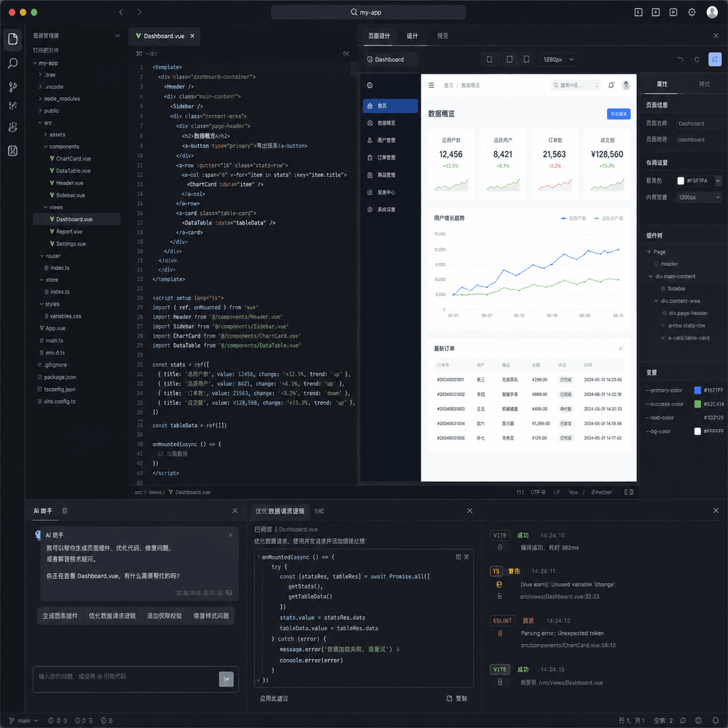Click the --success-color green swatch

point(697,405)
